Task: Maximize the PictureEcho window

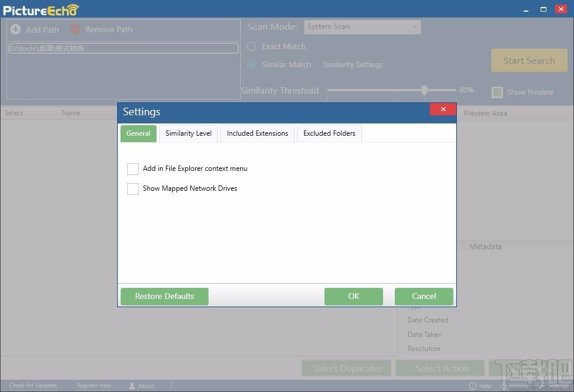Action: pos(544,9)
